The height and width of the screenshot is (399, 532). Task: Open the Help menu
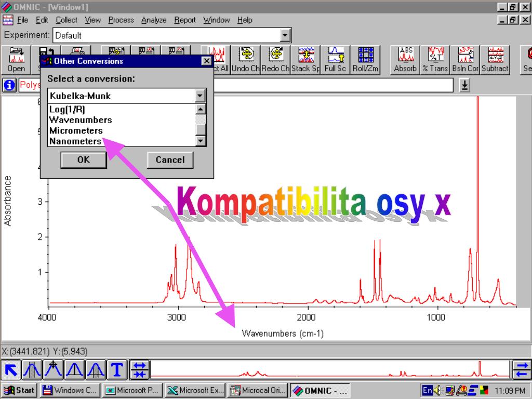tap(245, 20)
